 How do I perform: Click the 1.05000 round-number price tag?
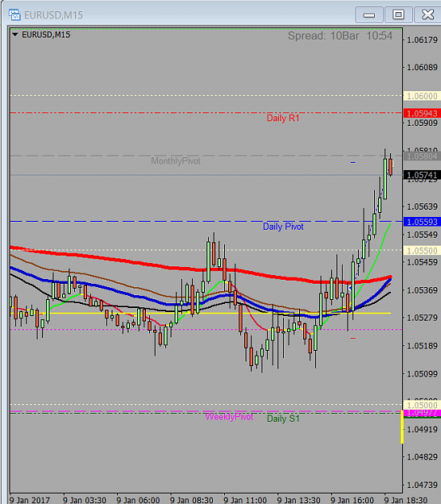(x=422, y=405)
